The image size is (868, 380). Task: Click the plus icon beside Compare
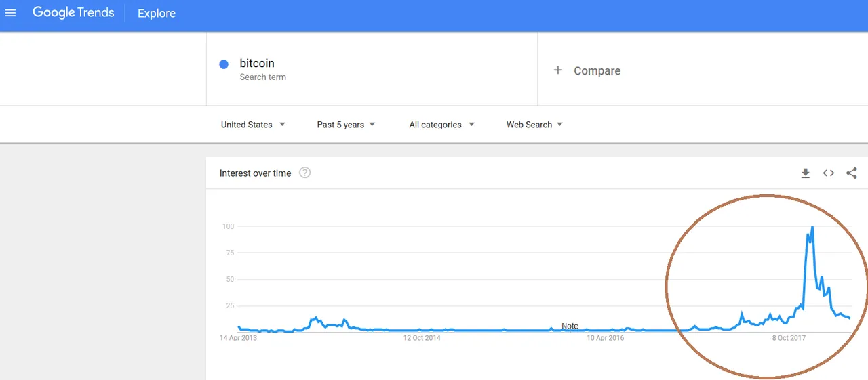click(557, 70)
